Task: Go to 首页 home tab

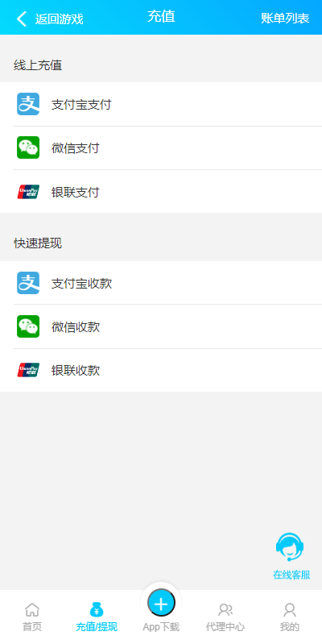Action: [32, 617]
